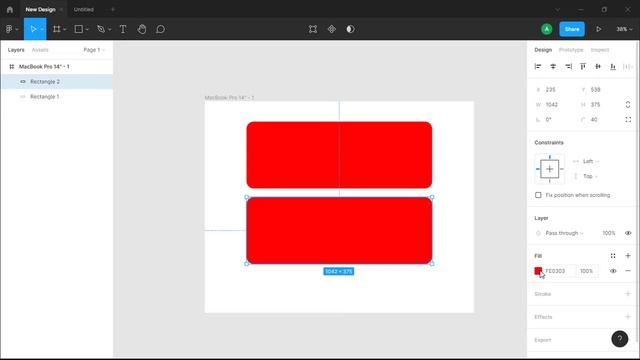Click the Use as mask icon

pyautogui.click(x=350, y=29)
